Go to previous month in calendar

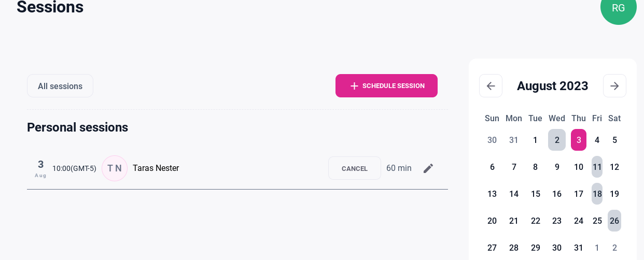491,86
